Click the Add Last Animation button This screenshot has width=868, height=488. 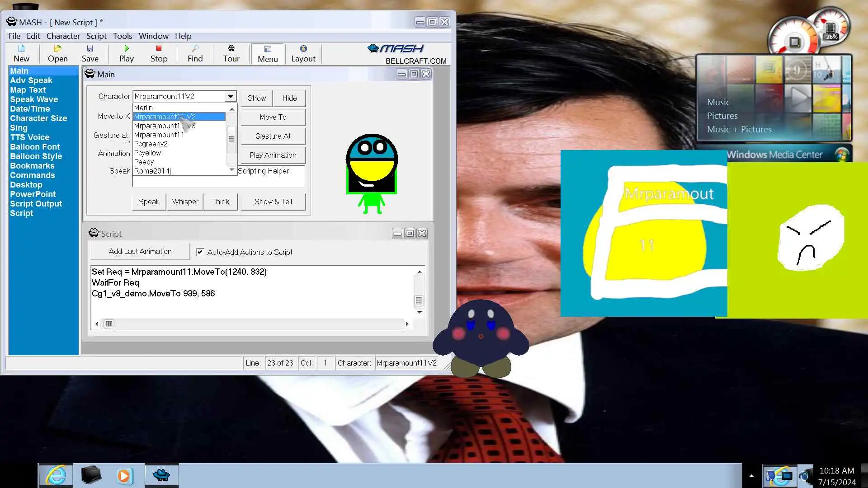click(140, 251)
